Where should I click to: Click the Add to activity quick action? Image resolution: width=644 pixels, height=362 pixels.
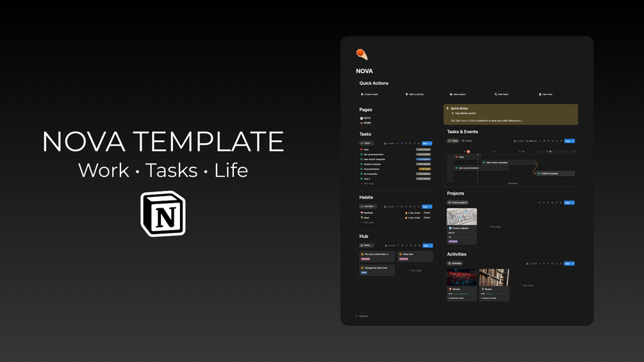click(415, 94)
